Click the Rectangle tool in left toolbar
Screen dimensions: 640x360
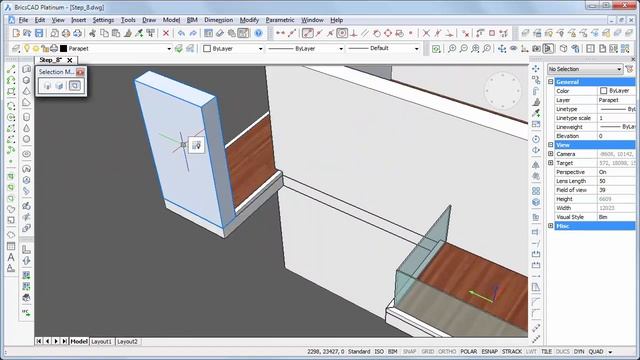[x=11, y=91]
